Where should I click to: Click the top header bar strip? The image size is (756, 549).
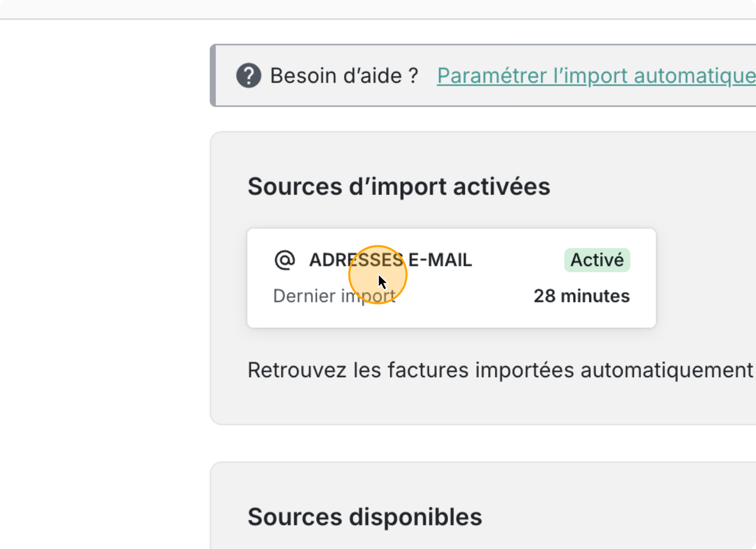click(378, 8)
